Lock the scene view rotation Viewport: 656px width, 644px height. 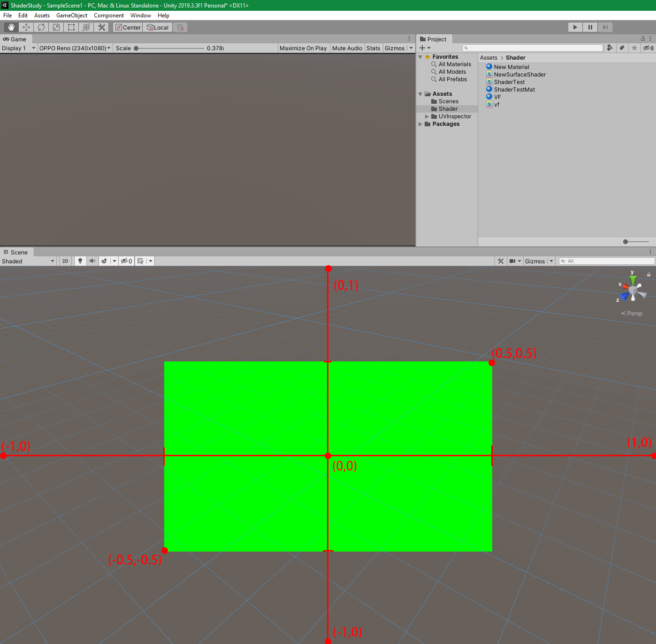(x=648, y=275)
